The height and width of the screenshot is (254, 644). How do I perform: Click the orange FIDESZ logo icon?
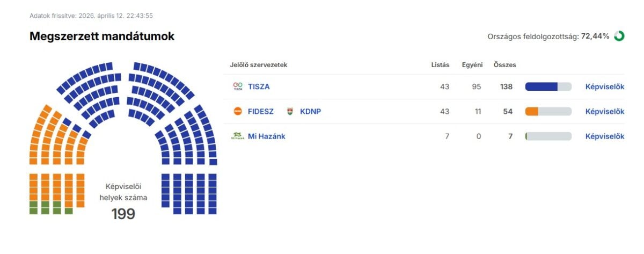(238, 112)
